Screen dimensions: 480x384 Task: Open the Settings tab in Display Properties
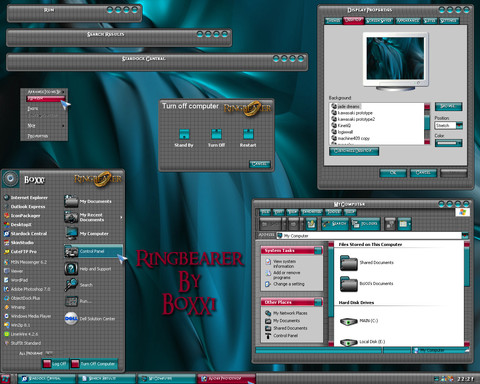(x=449, y=21)
